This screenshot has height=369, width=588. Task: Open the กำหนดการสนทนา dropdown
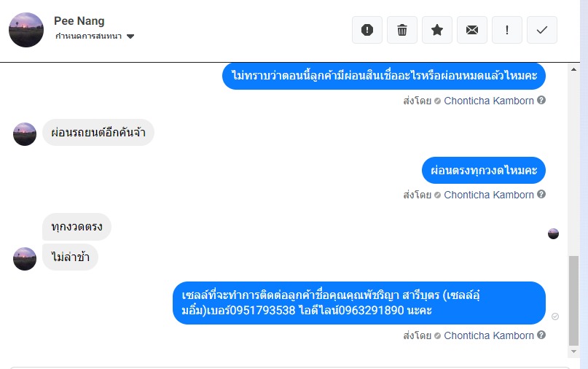(130, 36)
